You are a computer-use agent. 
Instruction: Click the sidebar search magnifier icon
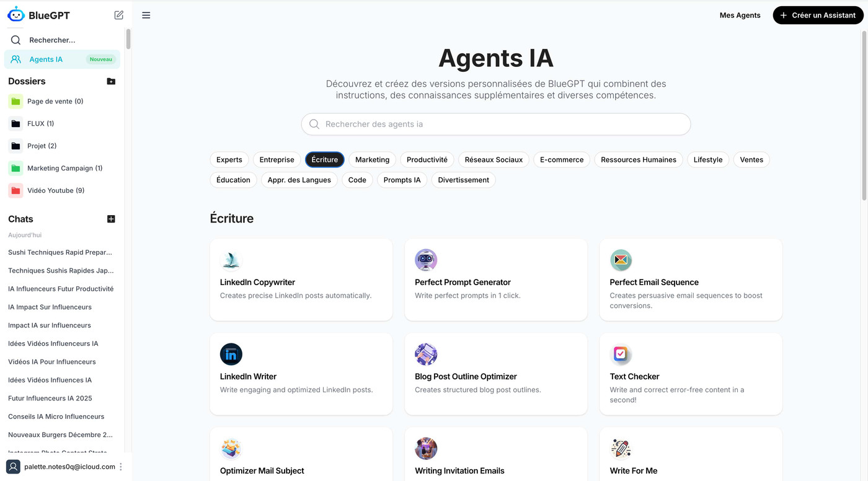tap(16, 40)
